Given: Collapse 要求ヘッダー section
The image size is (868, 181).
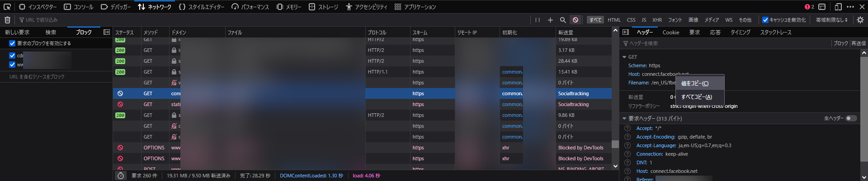Looking at the screenshot, I should coord(624,119).
